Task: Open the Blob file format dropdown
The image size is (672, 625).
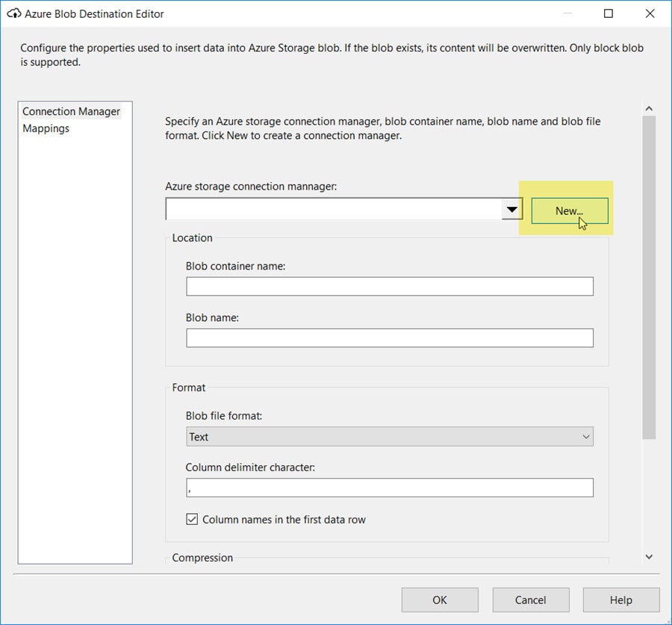Action: (x=389, y=437)
